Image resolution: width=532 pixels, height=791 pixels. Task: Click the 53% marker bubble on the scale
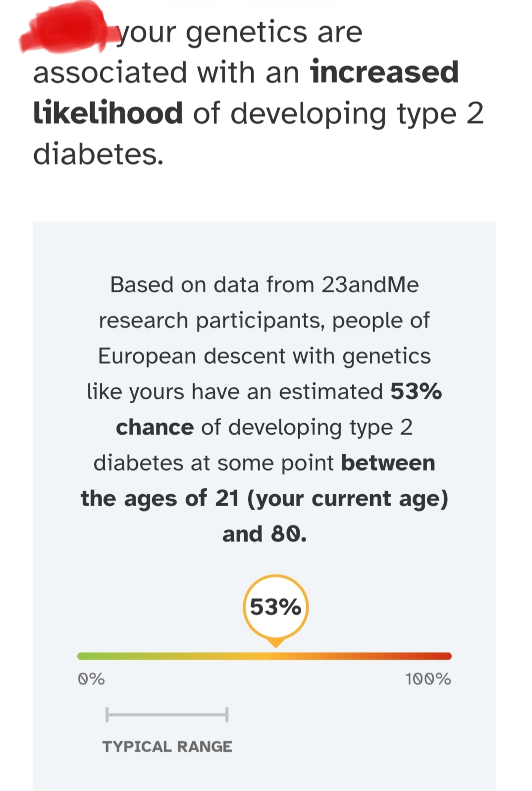point(275,607)
